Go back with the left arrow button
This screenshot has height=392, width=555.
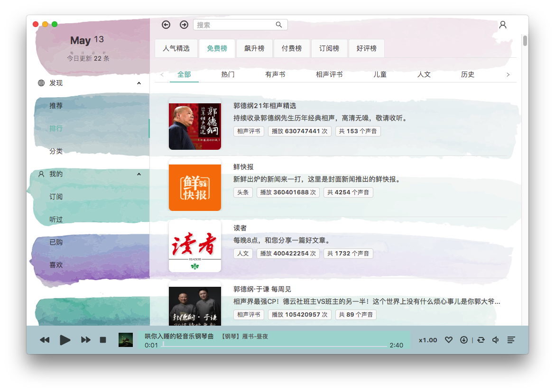click(166, 25)
